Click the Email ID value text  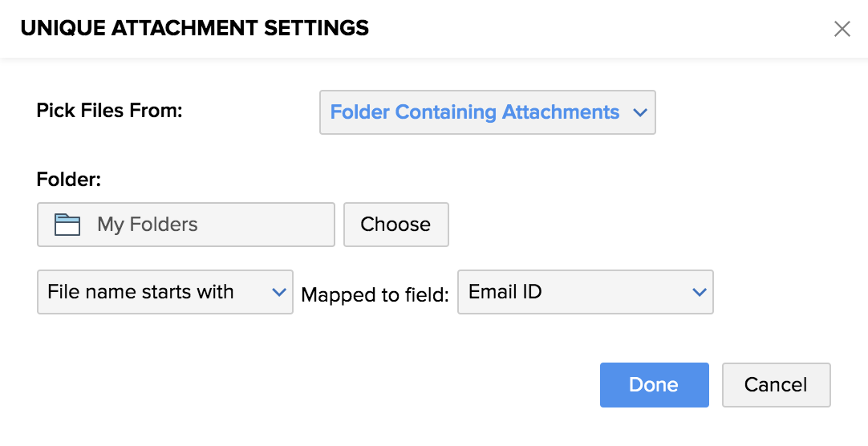505,292
